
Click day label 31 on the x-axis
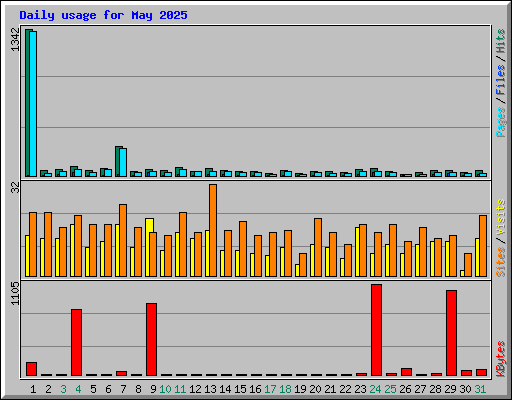[x=480, y=389]
